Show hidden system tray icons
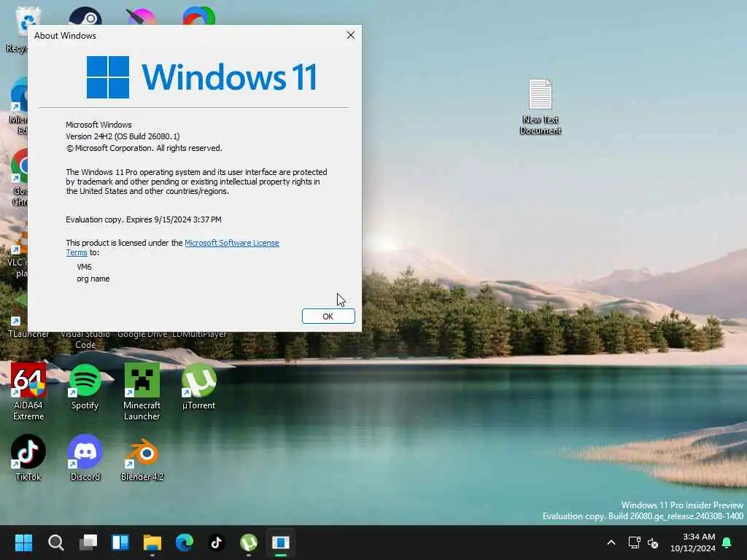 pyautogui.click(x=611, y=542)
